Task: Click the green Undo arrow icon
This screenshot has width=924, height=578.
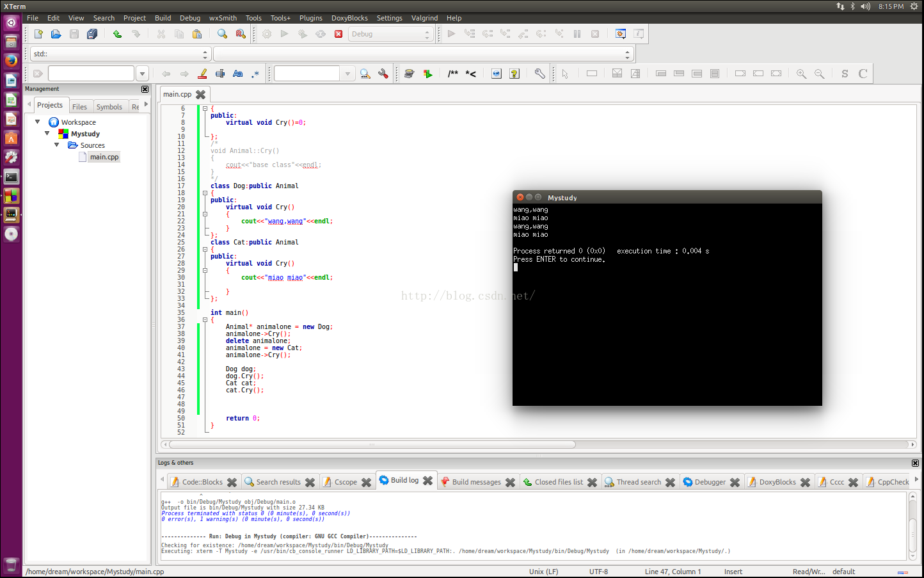Action: [x=117, y=34]
